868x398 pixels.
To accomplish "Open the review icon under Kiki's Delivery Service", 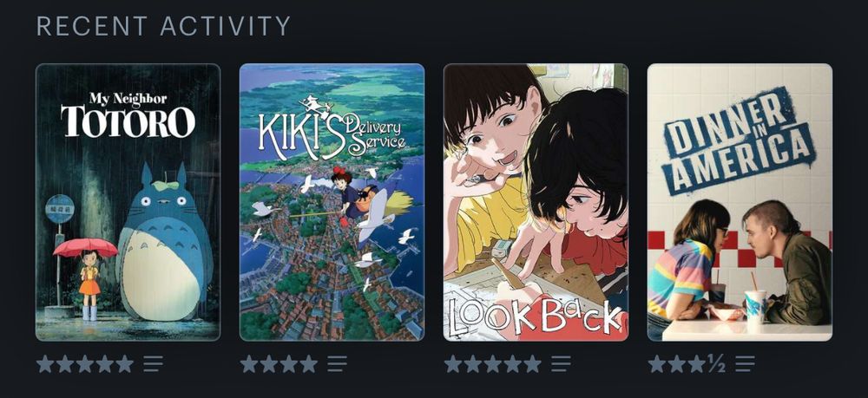I will pyautogui.click(x=337, y=363).
